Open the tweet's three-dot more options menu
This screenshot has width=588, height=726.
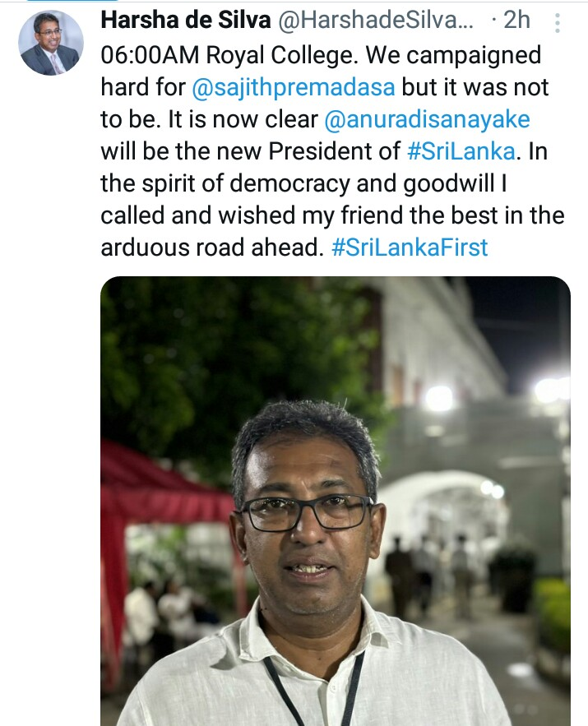click(558, 23)
